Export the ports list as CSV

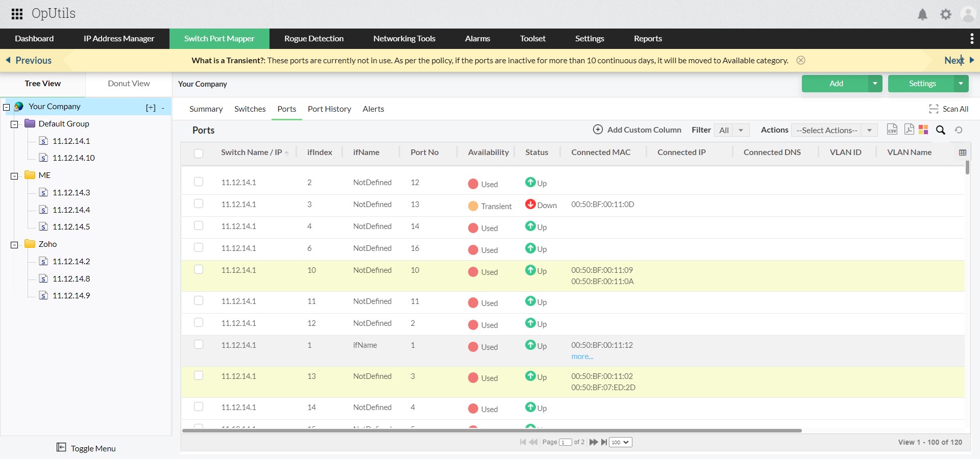point(892,130)
